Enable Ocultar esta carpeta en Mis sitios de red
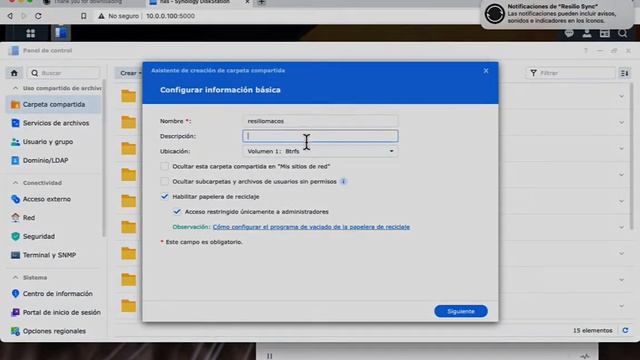The width and height of the screenshot is (640, 360). point(164,167)
